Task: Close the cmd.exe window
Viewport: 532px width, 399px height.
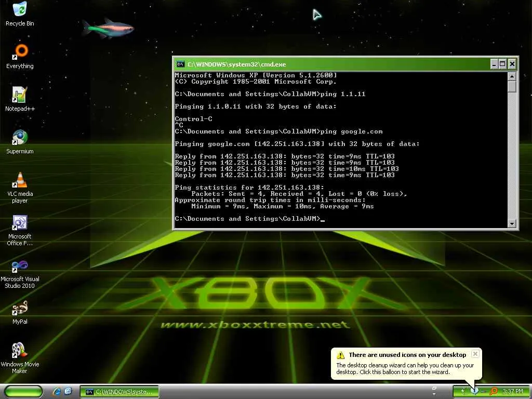Action: (512, 64)
